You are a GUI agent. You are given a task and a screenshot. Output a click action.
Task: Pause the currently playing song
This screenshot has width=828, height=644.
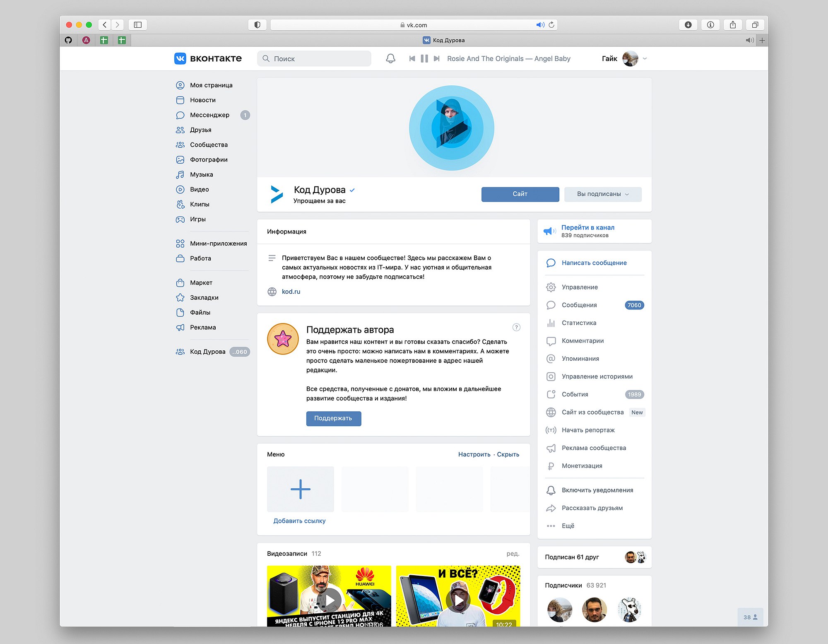[424, 58]
